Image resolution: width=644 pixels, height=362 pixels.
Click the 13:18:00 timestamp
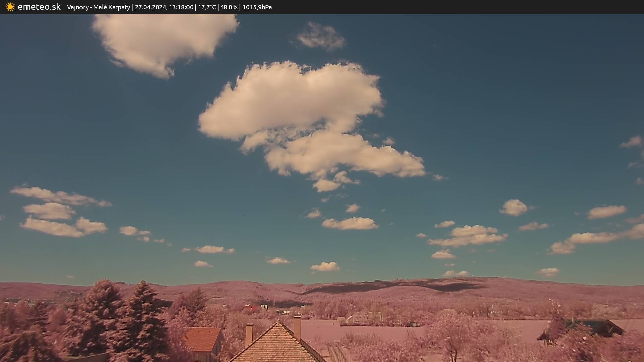181,7
